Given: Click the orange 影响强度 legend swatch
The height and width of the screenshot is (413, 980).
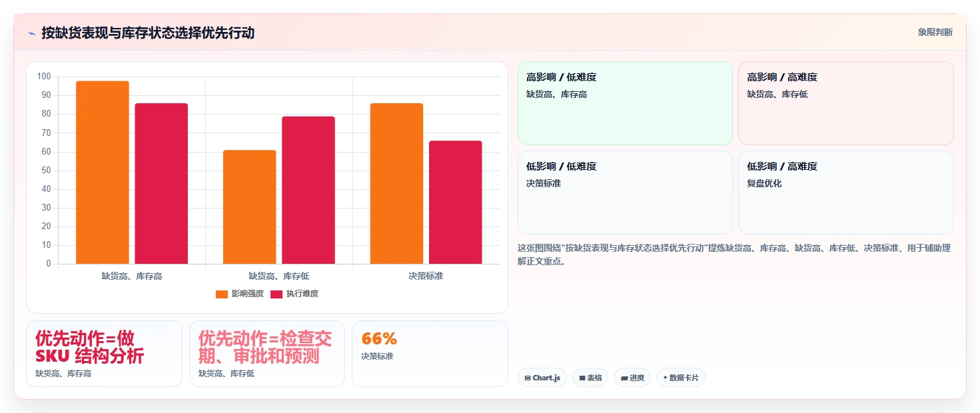Looking at the screenshot, I should click(x=222, y=294).
